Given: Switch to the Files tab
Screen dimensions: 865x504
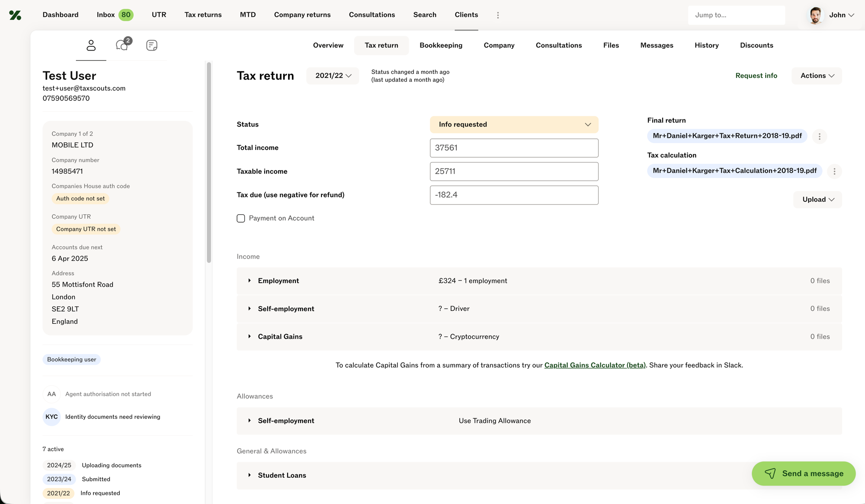Looking at the screenshot, I should tap(611, 45).
